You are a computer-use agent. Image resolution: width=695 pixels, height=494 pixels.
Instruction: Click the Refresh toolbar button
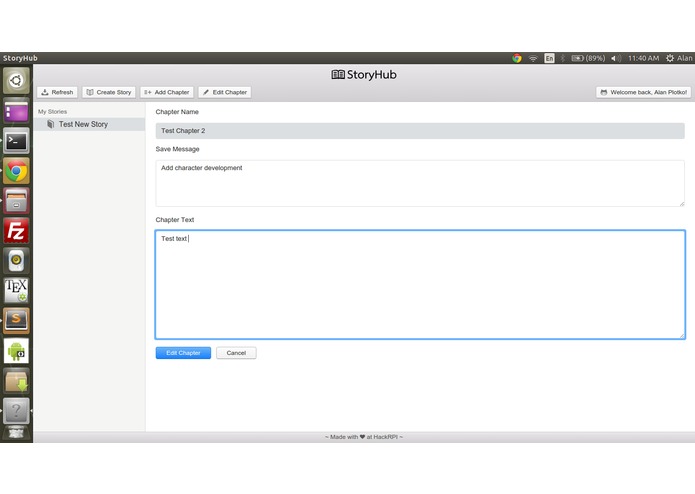coord(58,92)
